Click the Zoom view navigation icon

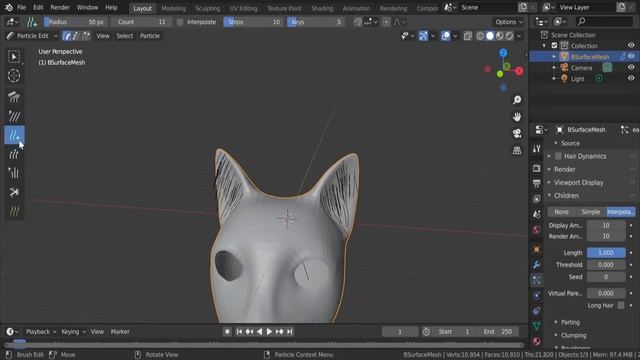click(x=517, y=100)
